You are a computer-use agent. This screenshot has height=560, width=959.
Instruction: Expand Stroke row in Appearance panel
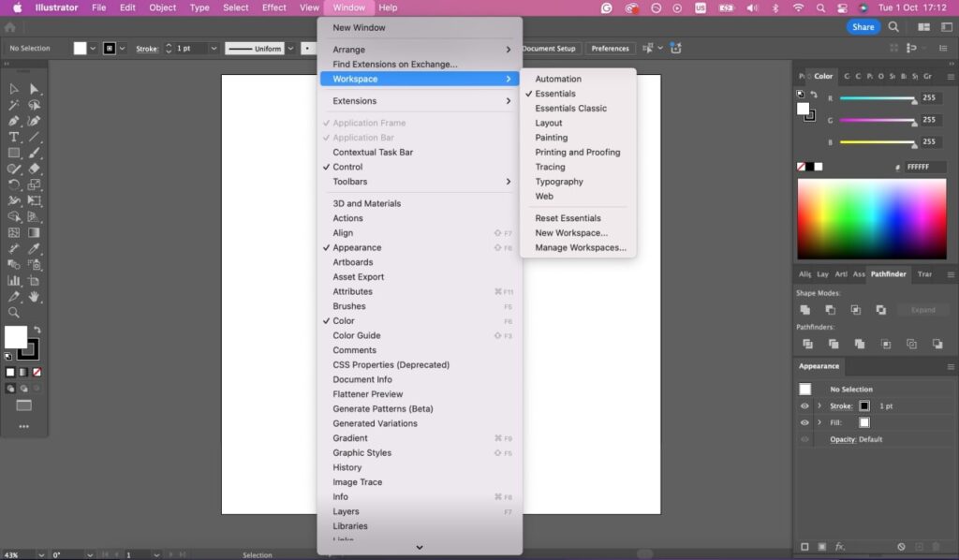(x=819, y=405)
